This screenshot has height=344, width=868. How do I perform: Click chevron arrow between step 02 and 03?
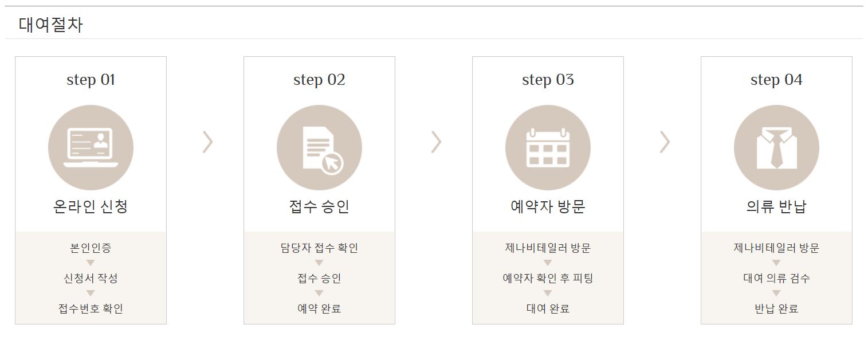coord(436,142)
